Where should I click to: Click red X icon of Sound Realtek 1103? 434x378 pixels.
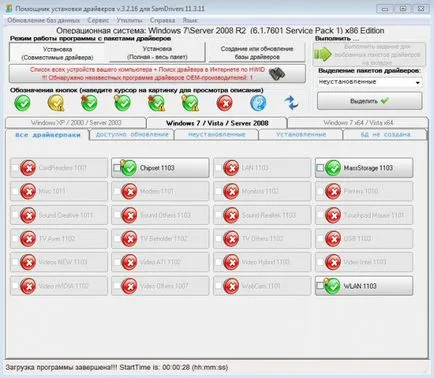tap(231, 215)
